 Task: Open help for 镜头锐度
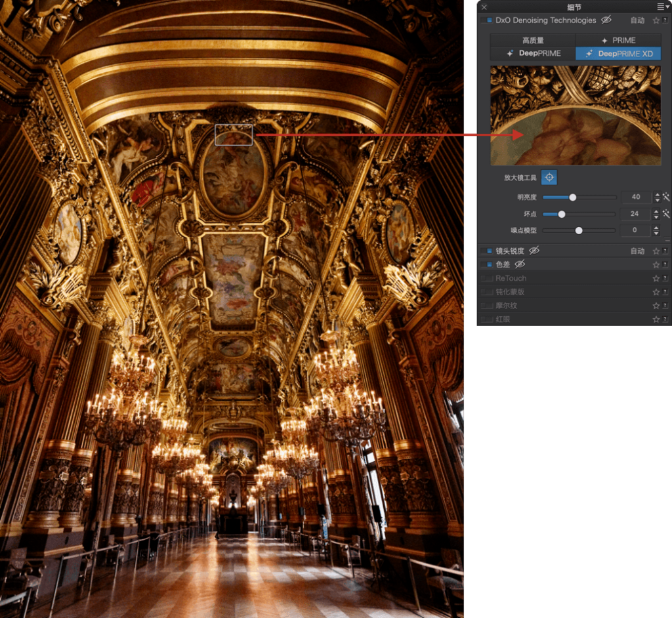(665, 251)
